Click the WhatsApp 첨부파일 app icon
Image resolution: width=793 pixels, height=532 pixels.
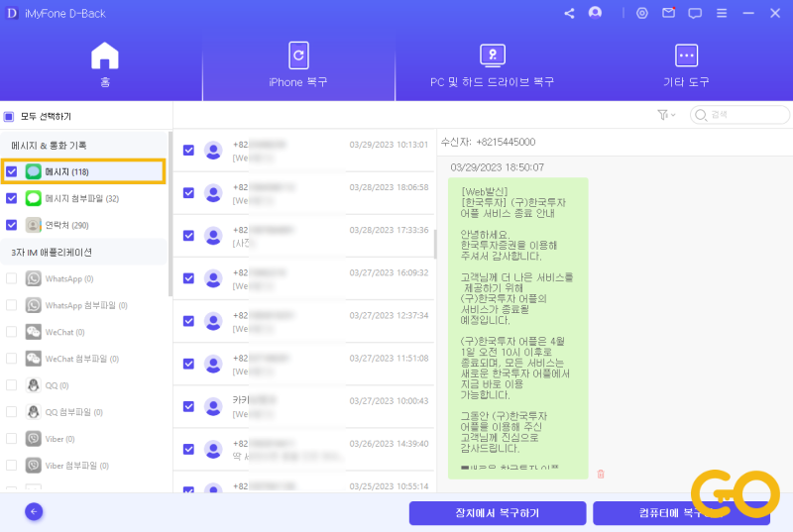(34, 305)
